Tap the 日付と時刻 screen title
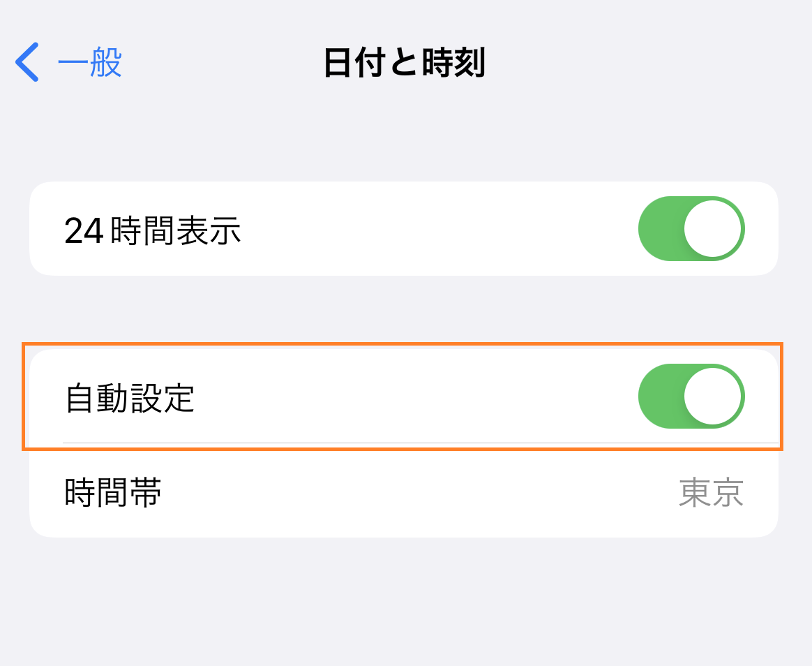 point(405,61)
